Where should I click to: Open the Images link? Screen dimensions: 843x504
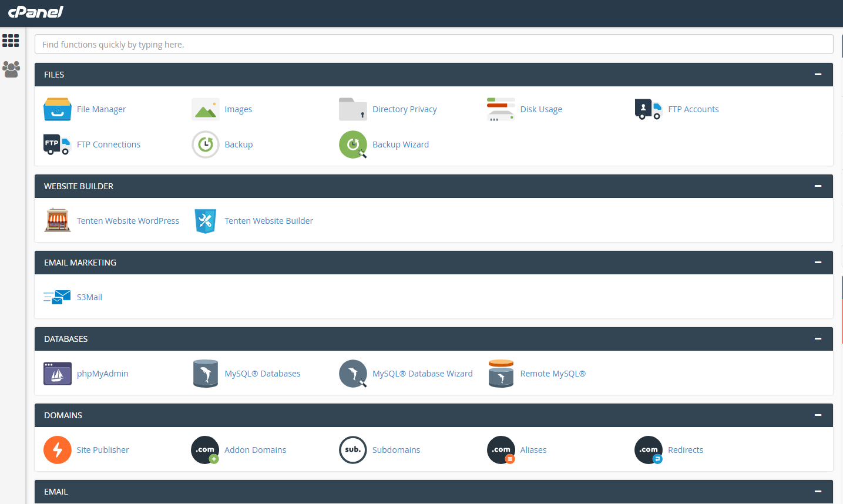click(x=239, y=109)
